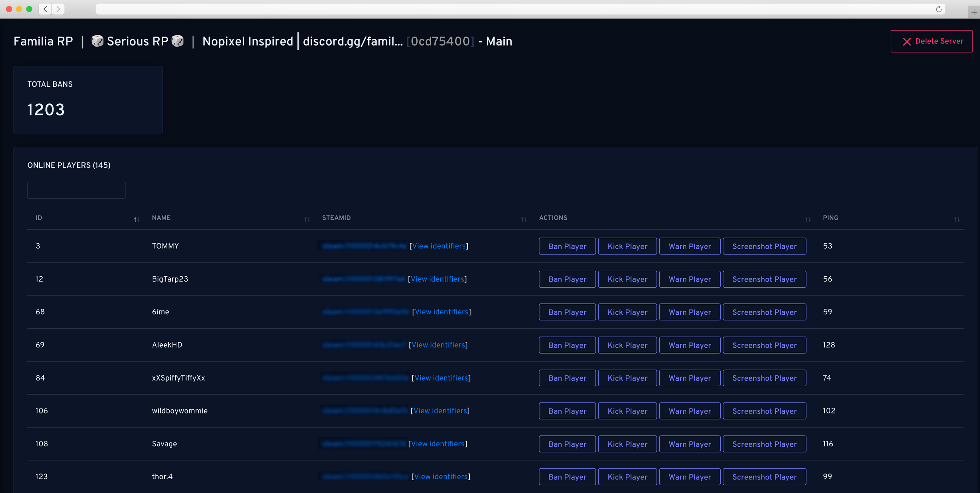Kick Player BigTarp23

coord(627,279)
